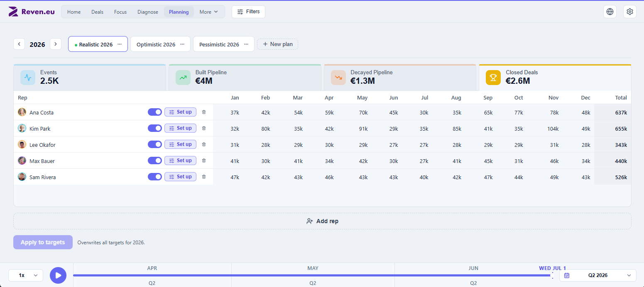The image size is (644, 287).
Task: Click the Add rep button
Action: coord(322,221)
